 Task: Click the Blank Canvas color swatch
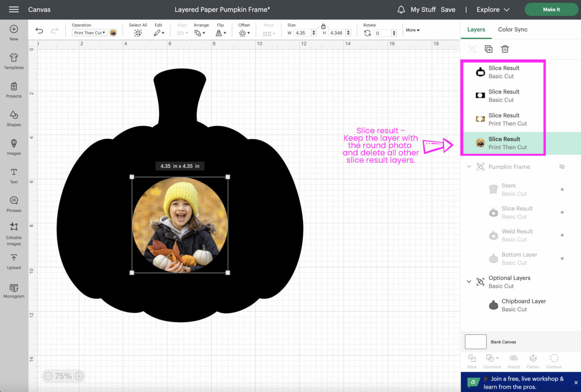475,341
